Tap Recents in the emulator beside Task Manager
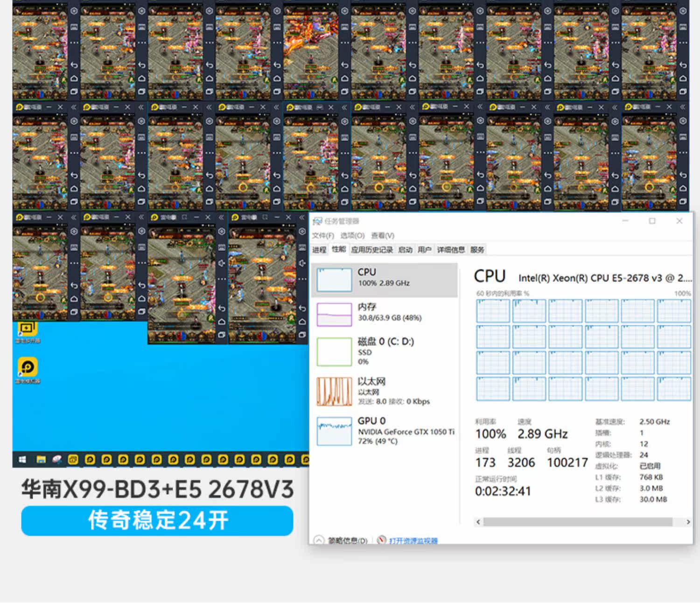 coord(302,335)
